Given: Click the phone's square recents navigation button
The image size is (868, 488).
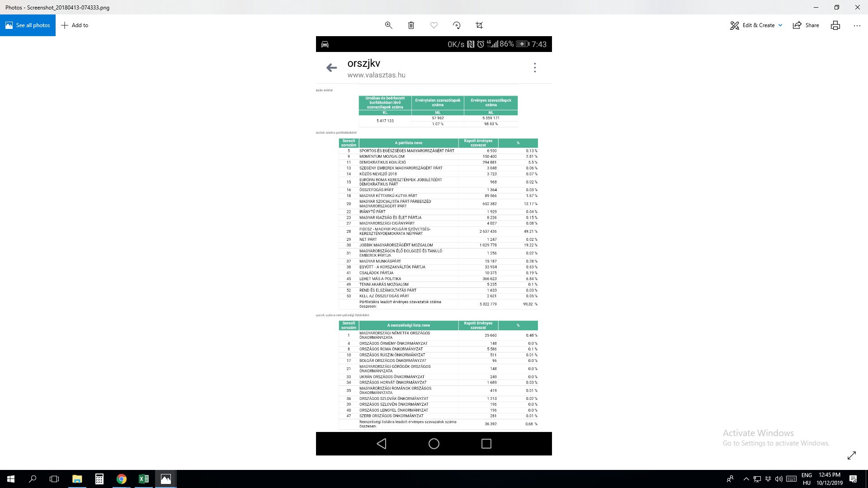Looking at the screenshot, I should click(x=486, y=444).
